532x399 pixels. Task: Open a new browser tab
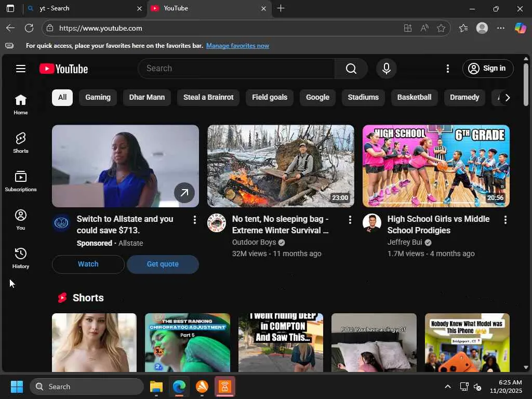pos(281,8)
